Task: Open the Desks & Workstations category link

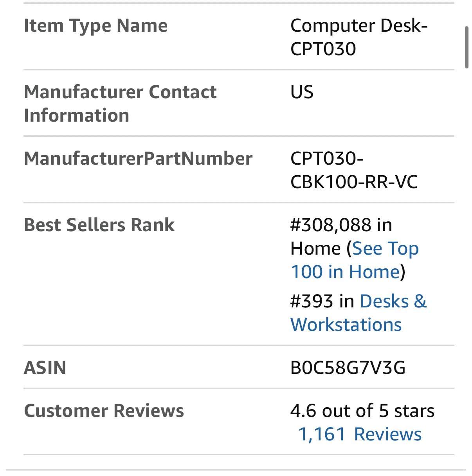Action: click(359, 313)
